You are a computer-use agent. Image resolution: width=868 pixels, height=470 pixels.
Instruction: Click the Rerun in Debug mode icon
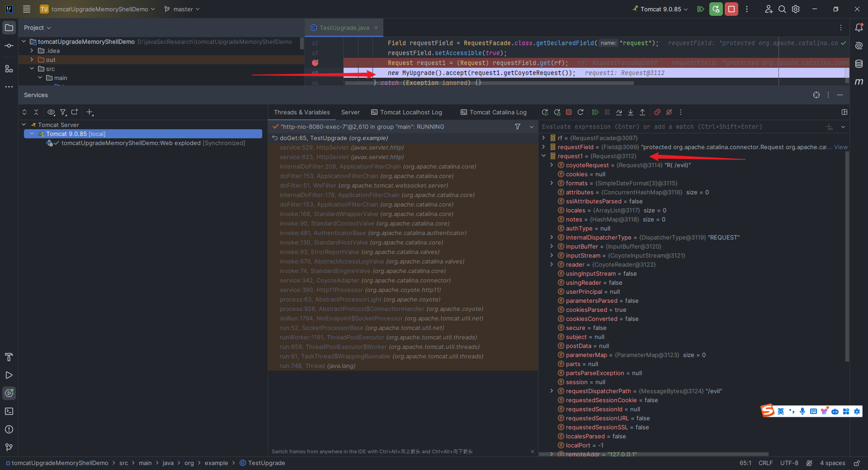557,112
